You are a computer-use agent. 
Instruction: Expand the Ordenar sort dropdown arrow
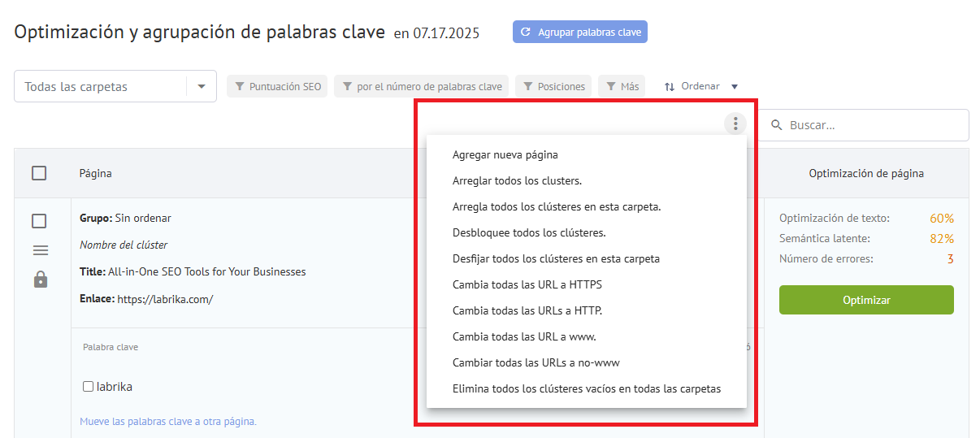tap(735, 86)
